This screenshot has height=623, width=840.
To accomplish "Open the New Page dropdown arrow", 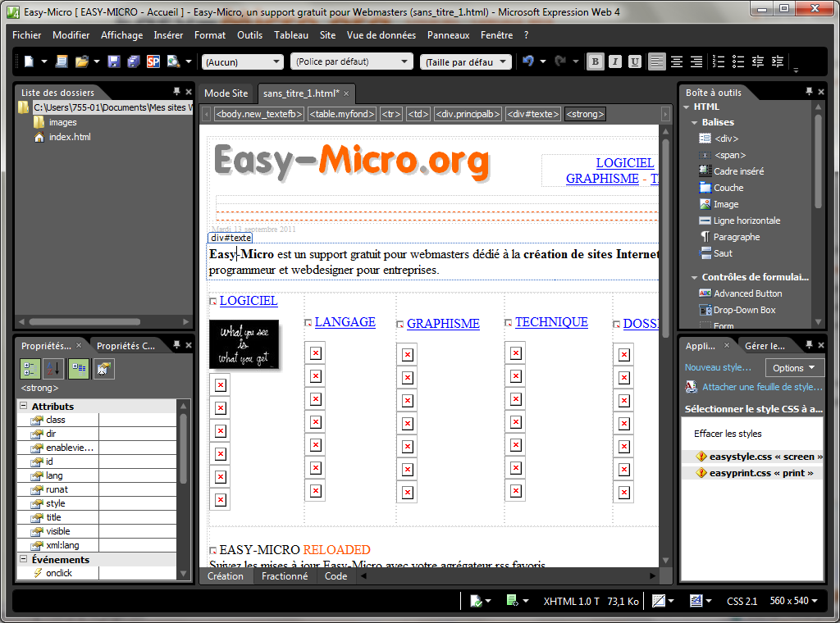I will point(44,61).
